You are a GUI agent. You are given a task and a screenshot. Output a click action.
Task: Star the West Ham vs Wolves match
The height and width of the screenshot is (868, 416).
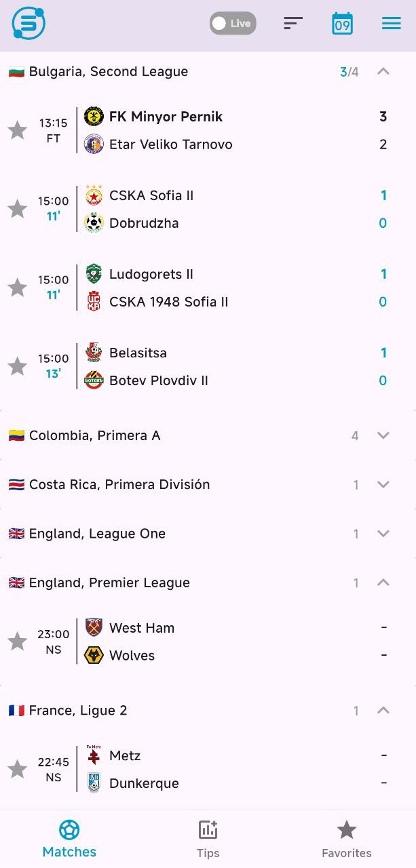click(x=17, y=642)
